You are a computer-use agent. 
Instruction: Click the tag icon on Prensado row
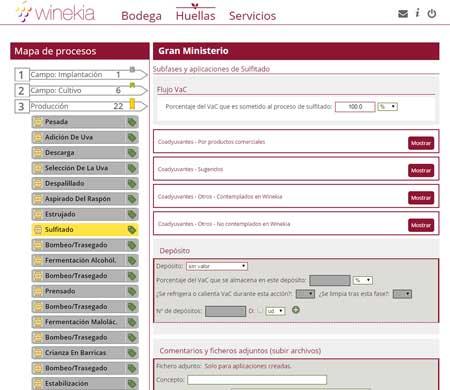coord(132,291)
